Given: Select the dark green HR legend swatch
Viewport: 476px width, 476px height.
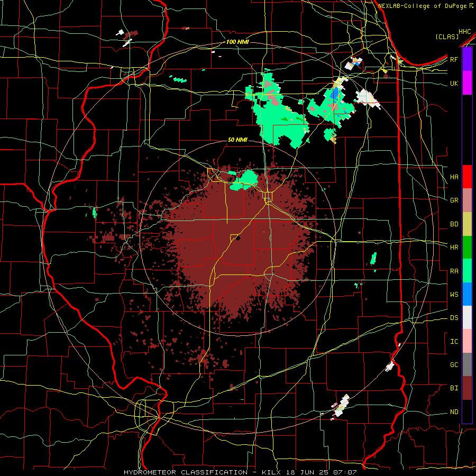Looking at the screenshot, I should pos(467,248).
